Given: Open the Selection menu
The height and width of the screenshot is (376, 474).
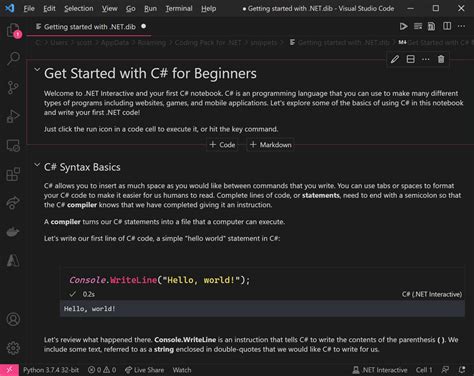Looking at the screenshot, I should pos(79,9).
